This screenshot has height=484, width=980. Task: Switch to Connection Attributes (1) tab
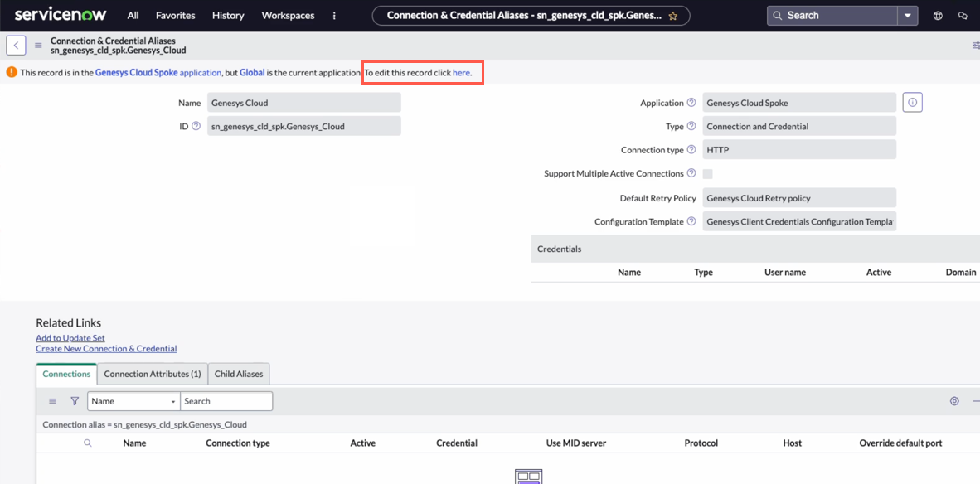pos(153,374)
